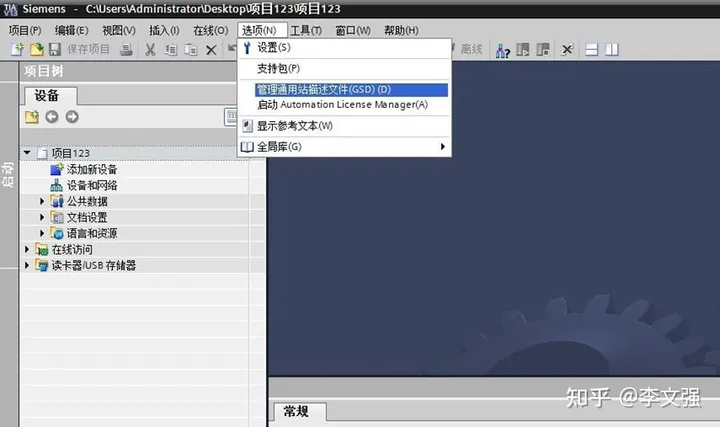720x427 pixels.
Task: Click the 离线 toolbar button
Action: [471, 49]
